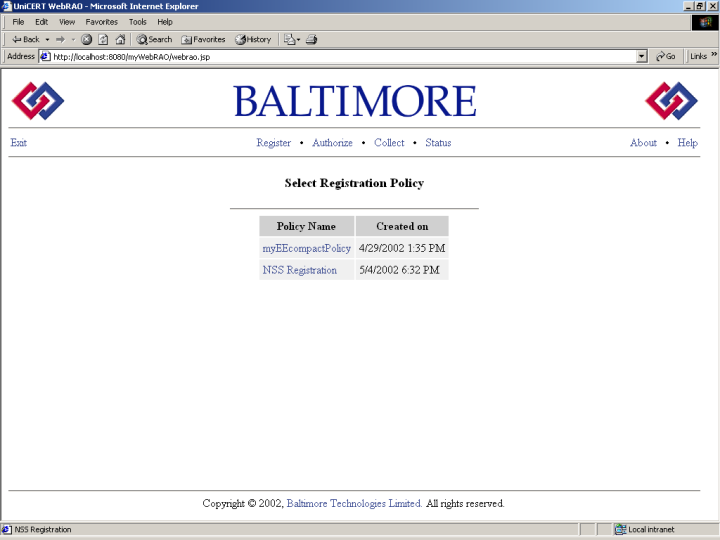Click the 4/29/2002 1:35 PM cell

click(402, 248)
